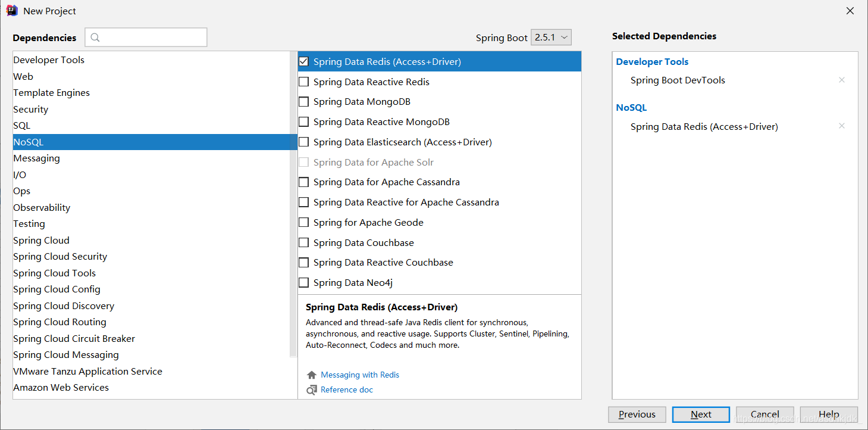Click the disabled Spring Data for Apache Solr checkbox
The height and width of the screenshot is (430, 868).
point(304,162)
